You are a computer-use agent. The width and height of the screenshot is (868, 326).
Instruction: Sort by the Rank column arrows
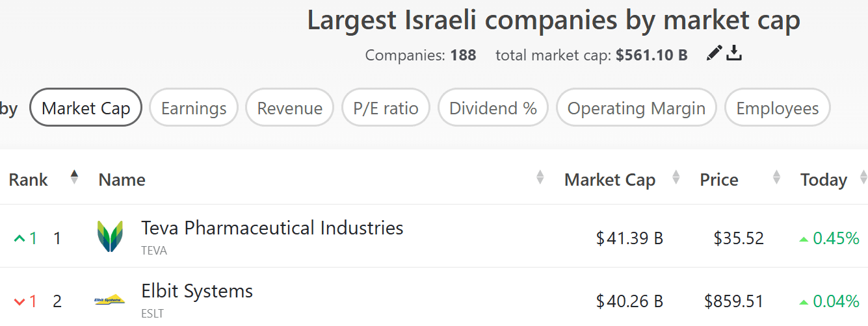point(74,177)
